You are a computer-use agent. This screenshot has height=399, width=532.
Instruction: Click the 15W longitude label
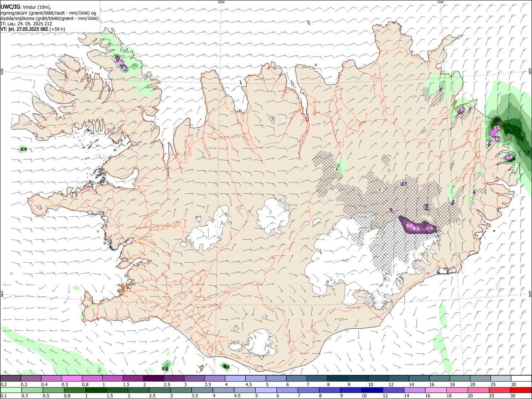(x=440, y=2)
